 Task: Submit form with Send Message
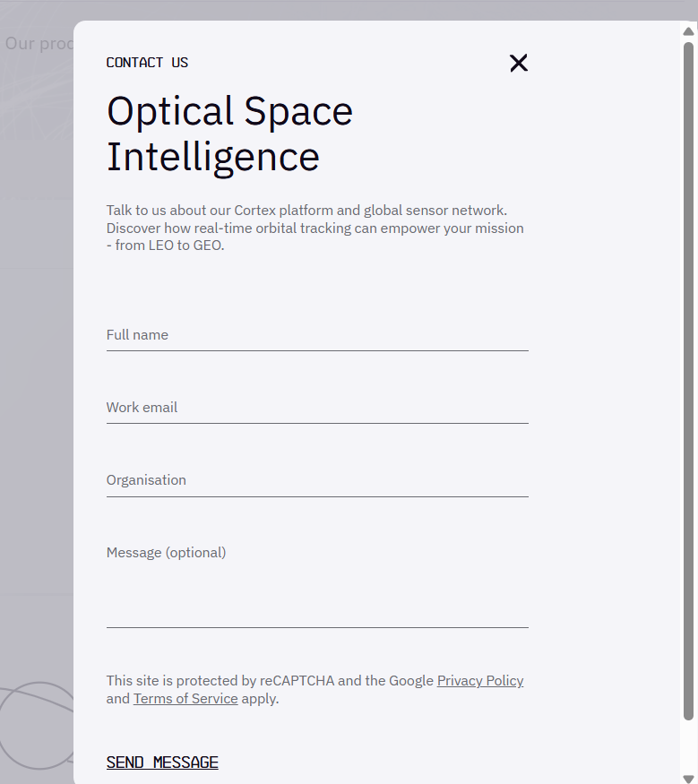[162, 762]
